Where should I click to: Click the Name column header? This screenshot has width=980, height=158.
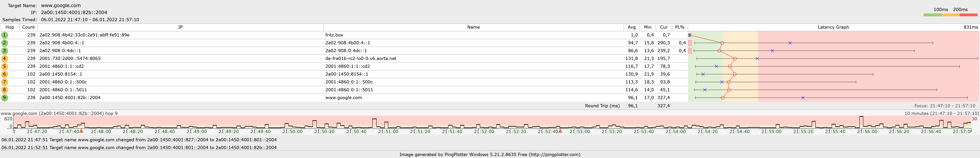(474, 27)
